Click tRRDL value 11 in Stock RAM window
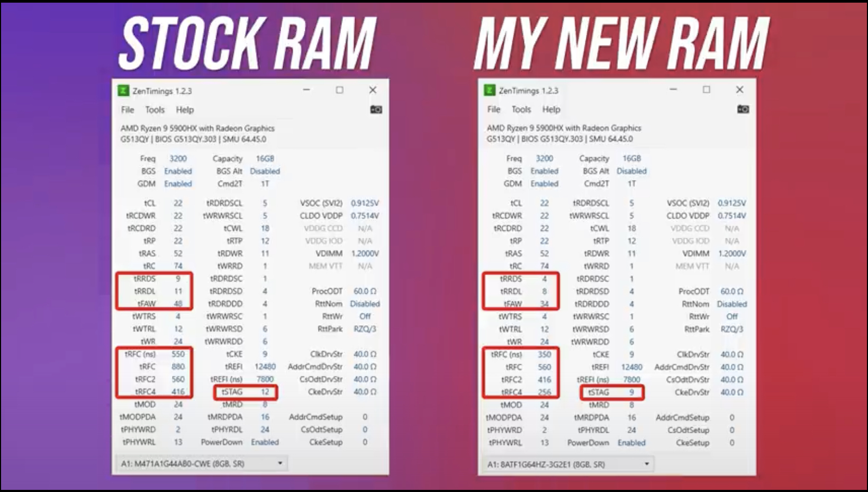This screenshot has width=868, height=492. pyautogui.click(x=178, y=291)
